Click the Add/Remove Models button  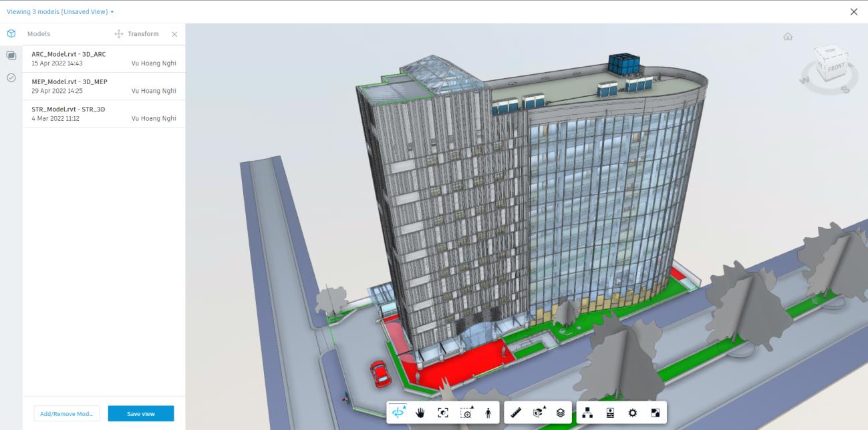67,414
